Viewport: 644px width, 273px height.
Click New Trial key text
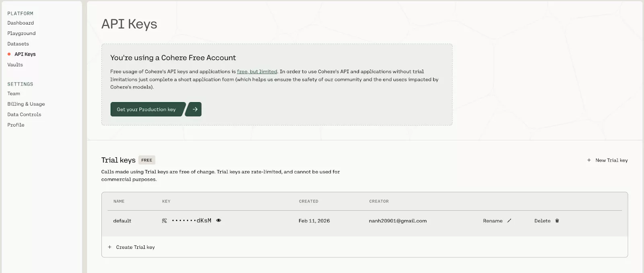611,160
